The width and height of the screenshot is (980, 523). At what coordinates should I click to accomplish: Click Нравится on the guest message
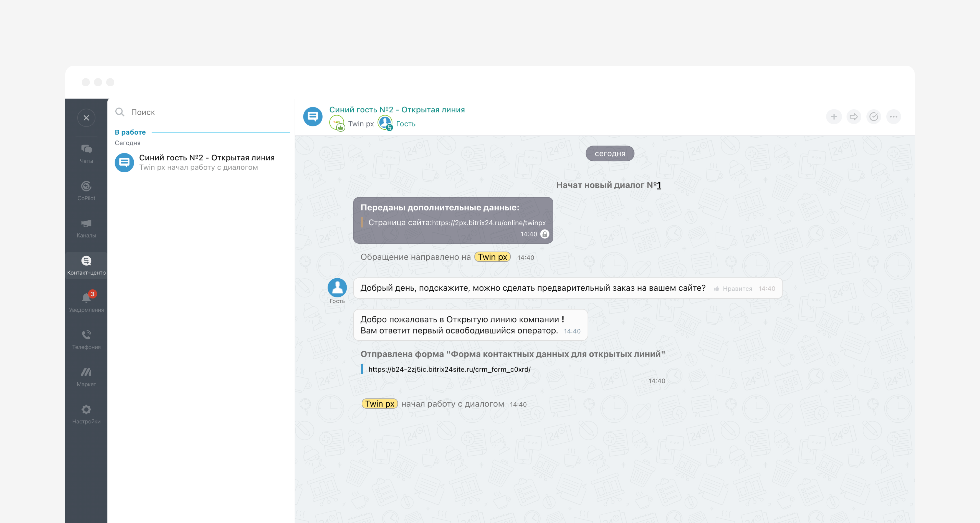point(737,289)
